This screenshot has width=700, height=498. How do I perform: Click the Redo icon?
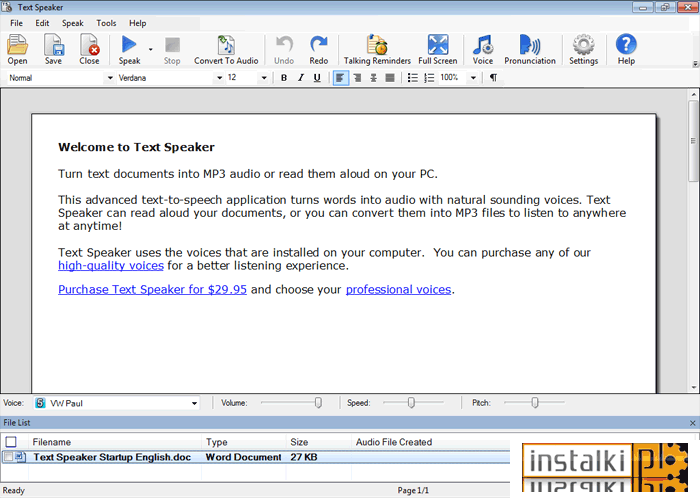(319, 49)
